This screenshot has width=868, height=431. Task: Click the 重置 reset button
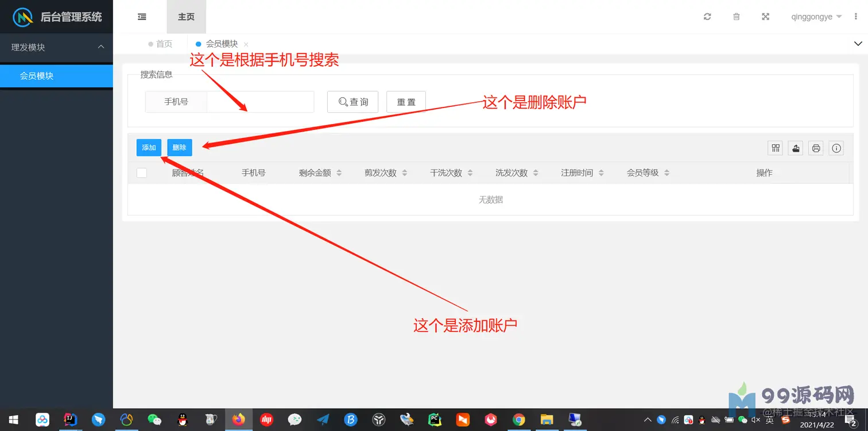[x=406, y=102]
